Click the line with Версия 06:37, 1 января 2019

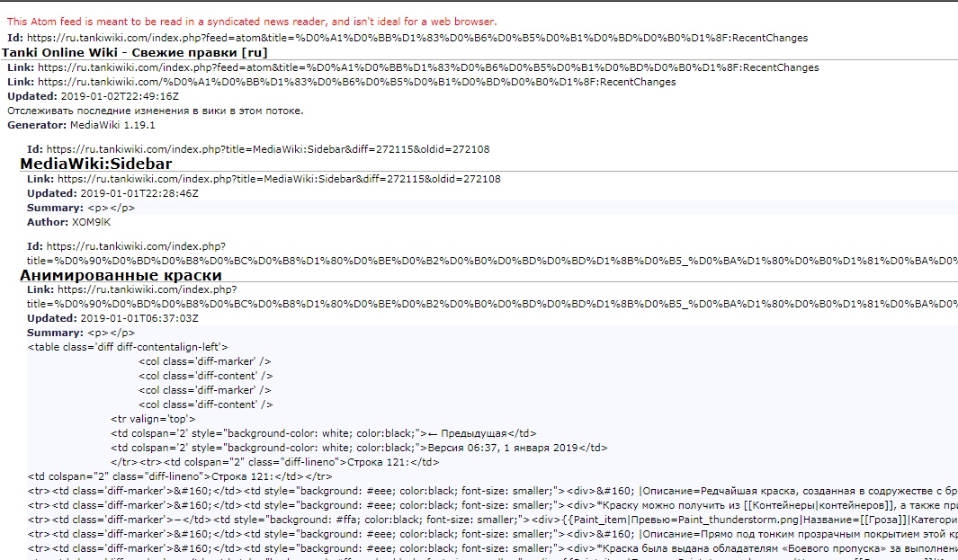(359, 447)
